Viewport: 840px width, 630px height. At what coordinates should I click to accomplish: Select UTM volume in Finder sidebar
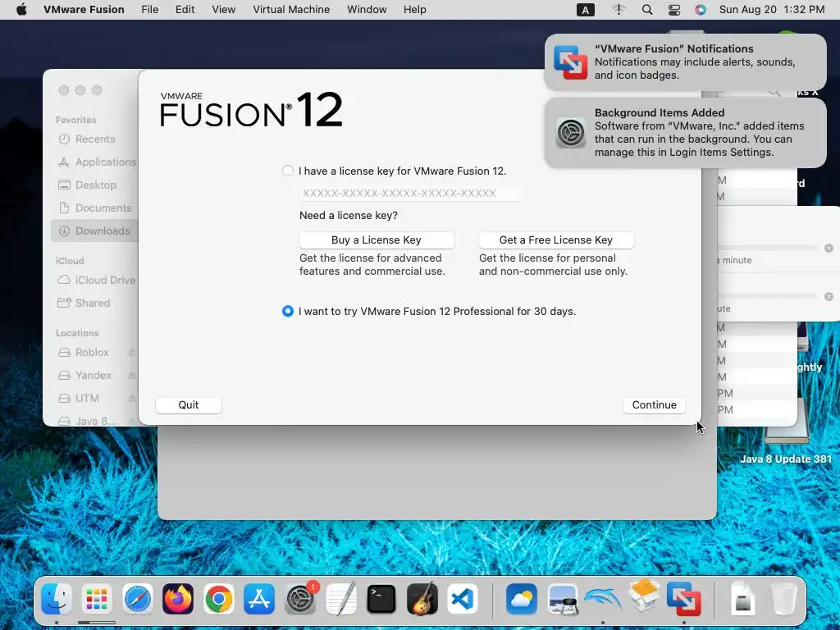click(80, 399)
